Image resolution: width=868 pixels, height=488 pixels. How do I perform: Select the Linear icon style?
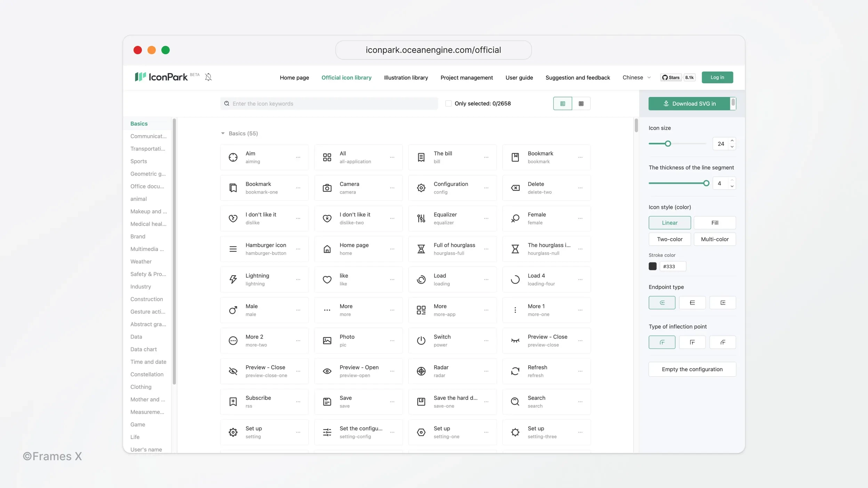[670, 223]
